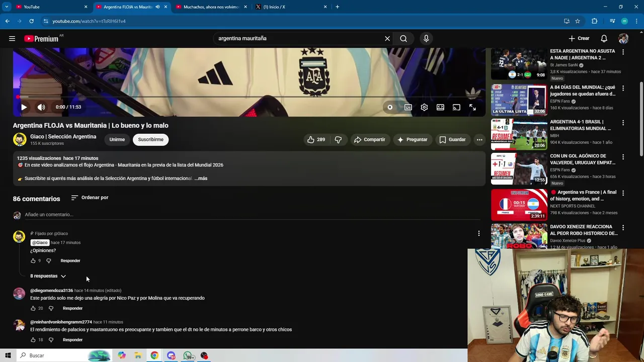Save the video with Guardar

click(452, 139)
